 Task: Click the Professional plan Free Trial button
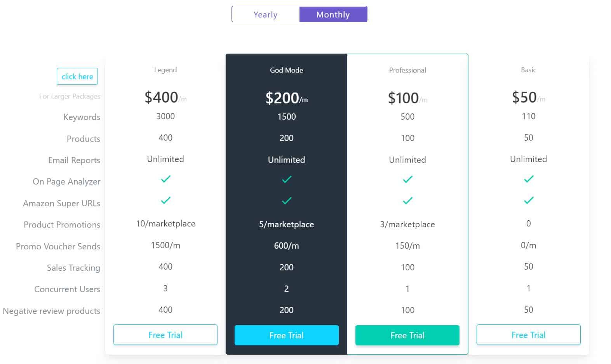(407, 335)
